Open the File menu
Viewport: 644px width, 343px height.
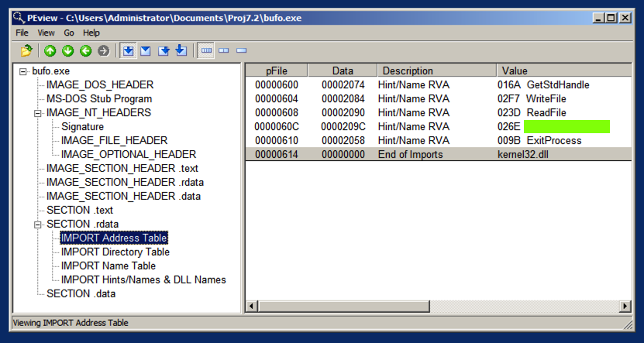point(22,33)
